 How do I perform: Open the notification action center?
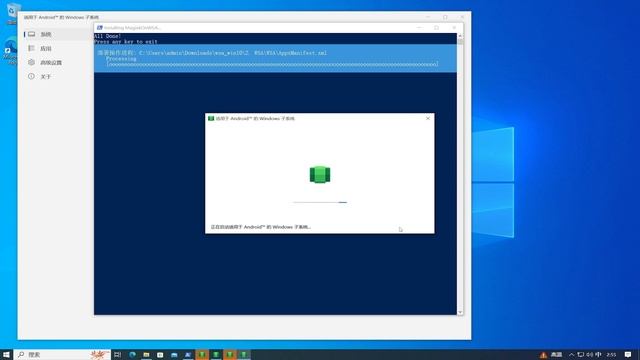[628, 355]
